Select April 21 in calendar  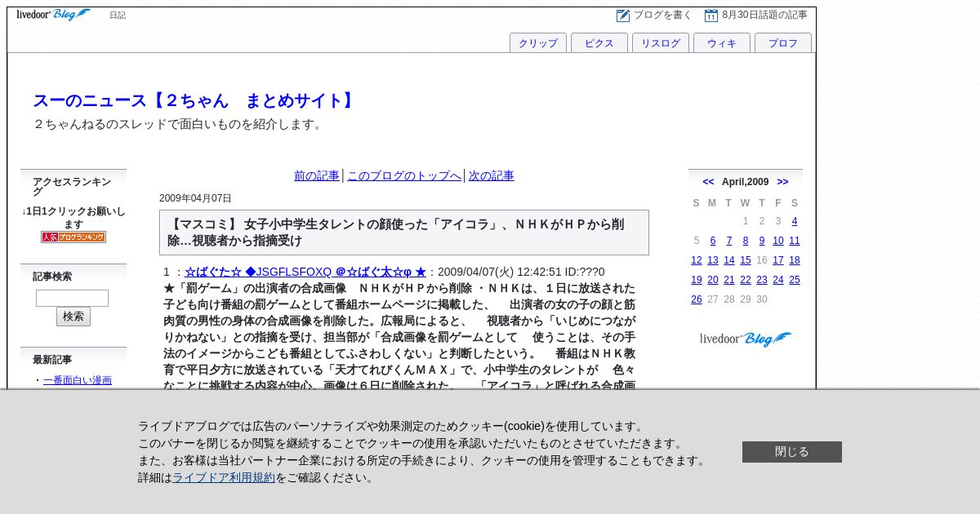(x=729, y=280)
